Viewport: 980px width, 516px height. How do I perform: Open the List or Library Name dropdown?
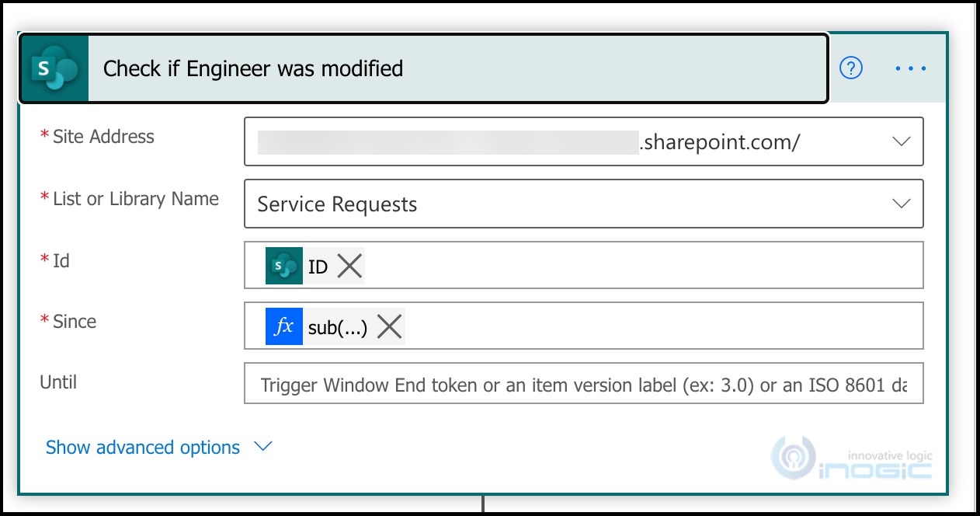[x=901, y=204]
